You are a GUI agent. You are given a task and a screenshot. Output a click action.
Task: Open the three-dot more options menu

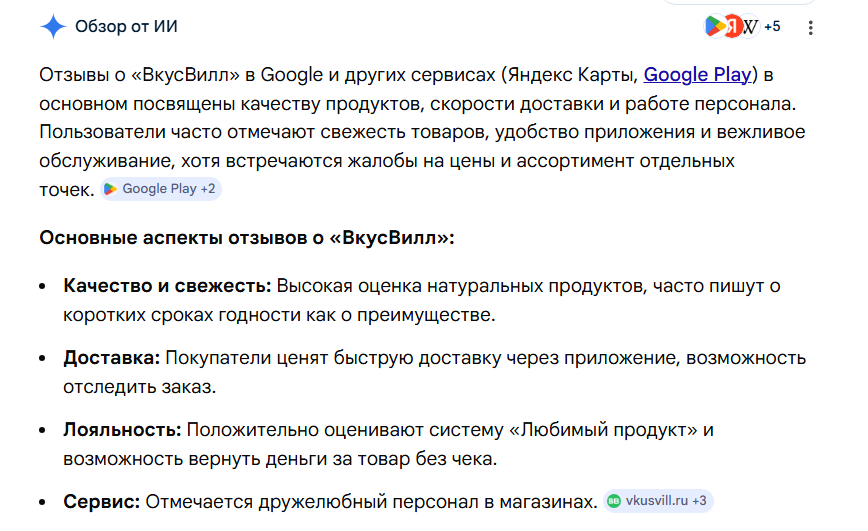tap(810, 27)
